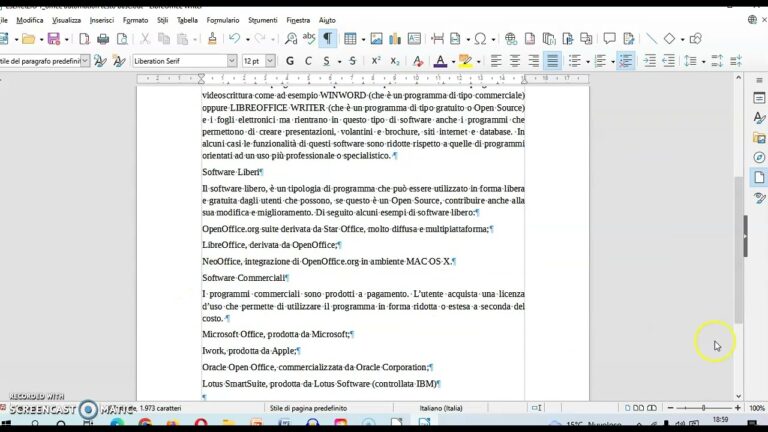Expand the paragraph style dropdown
The height and width of the screenshot is (432, 768).
(x=85, y=61)
